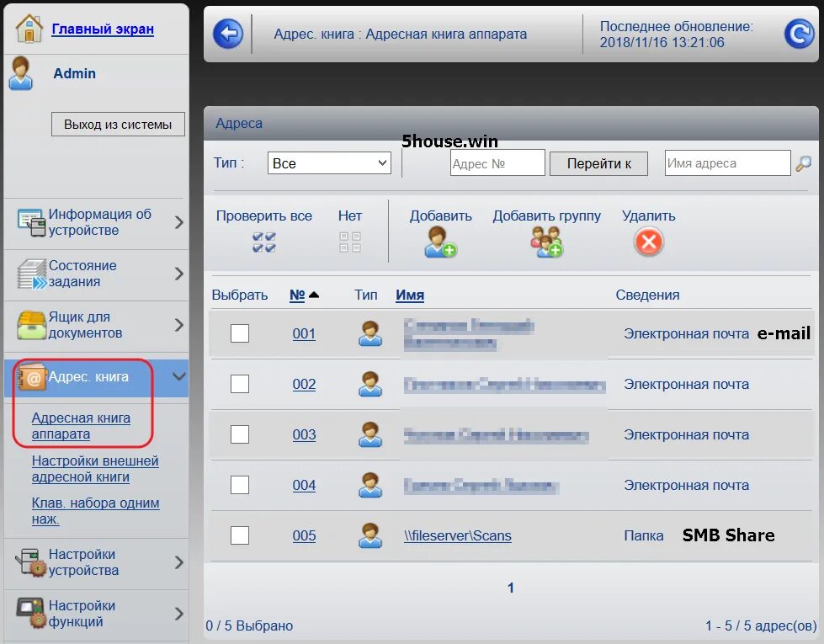824x644 pixels.
Task: Click contact type icon in row 003
Action: point(370,434)
